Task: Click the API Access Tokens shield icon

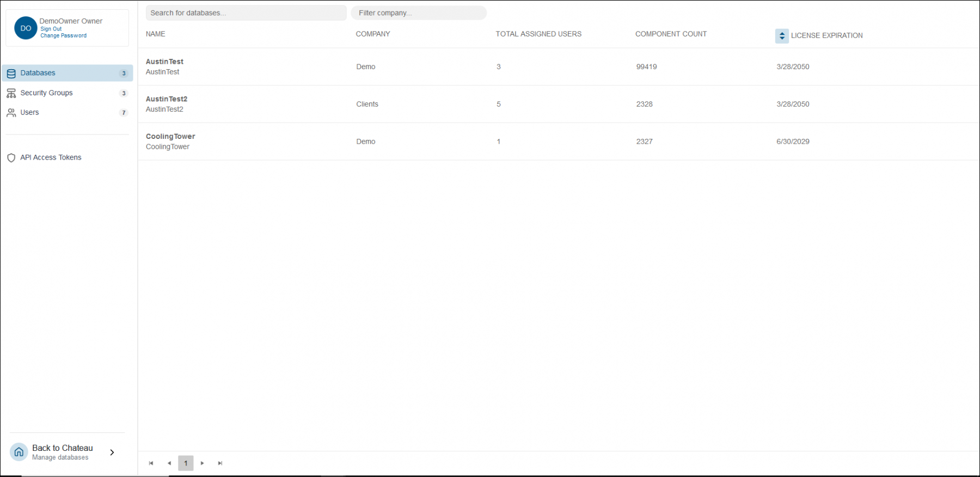Action: 11,158
